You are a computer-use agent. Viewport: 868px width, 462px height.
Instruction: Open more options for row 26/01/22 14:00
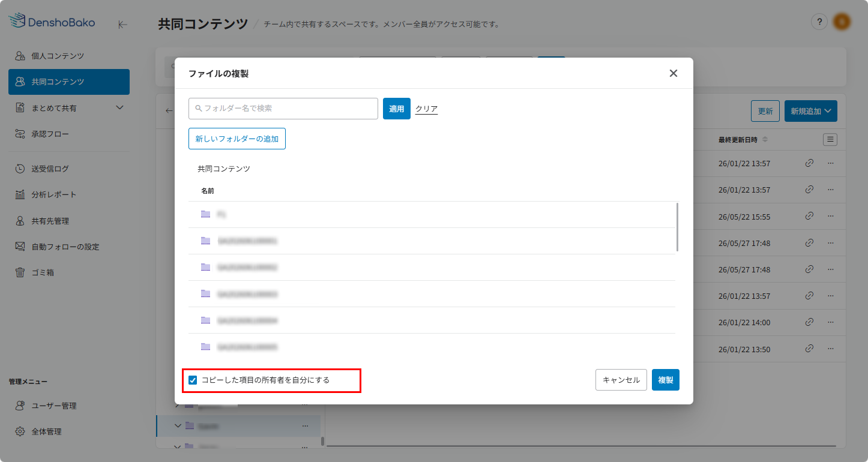831,322
